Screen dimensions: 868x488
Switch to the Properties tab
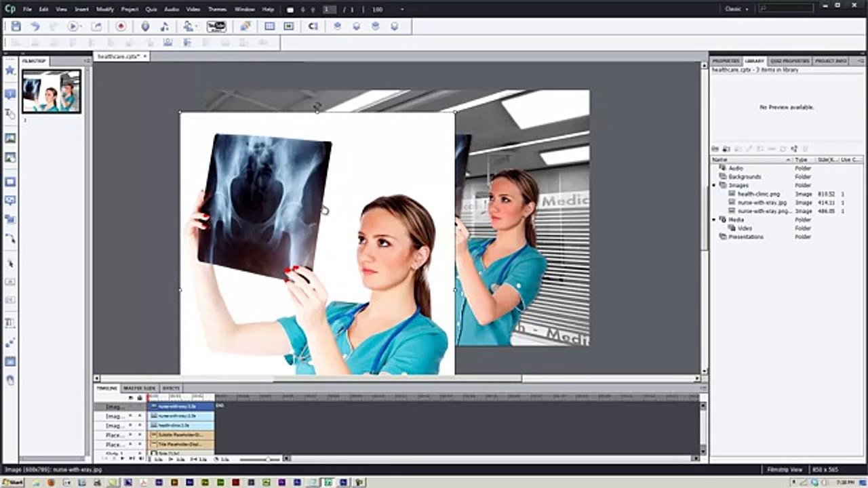coord(726,61)
